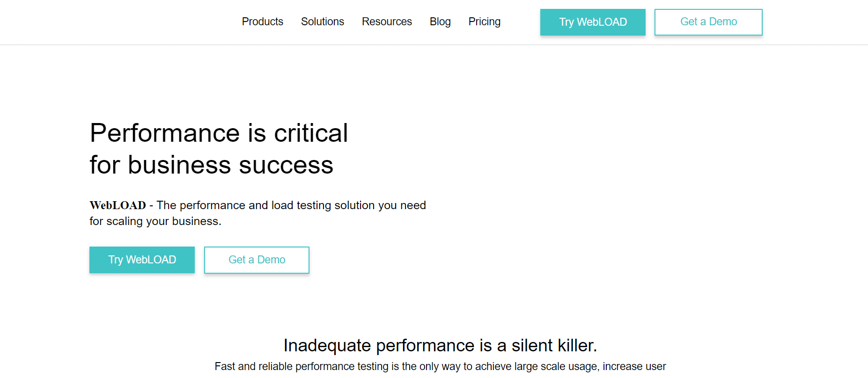The height and width of the screenshot is (378, 868).
Task: Request a demo from the hero section button
Action: coord(257,260)
